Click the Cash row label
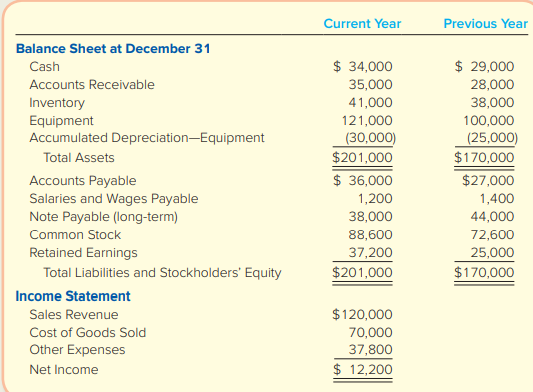Viewport: 533px width, 392px height. (x=45, y=67)
